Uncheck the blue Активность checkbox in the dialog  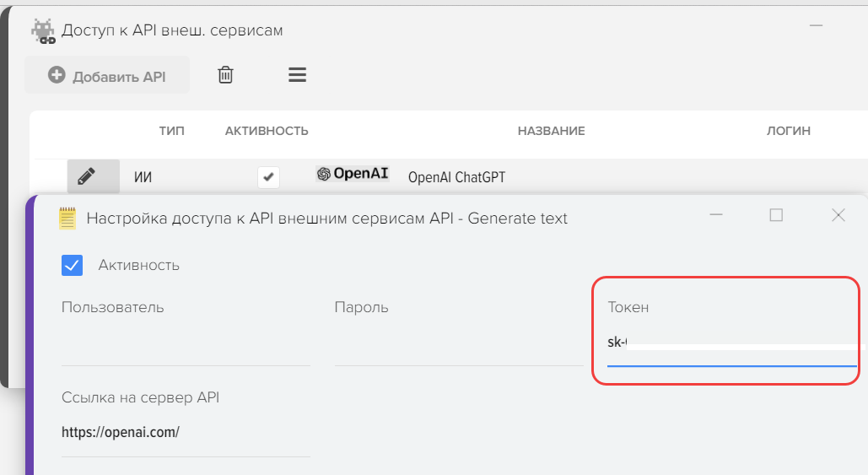tap(73, 265)
